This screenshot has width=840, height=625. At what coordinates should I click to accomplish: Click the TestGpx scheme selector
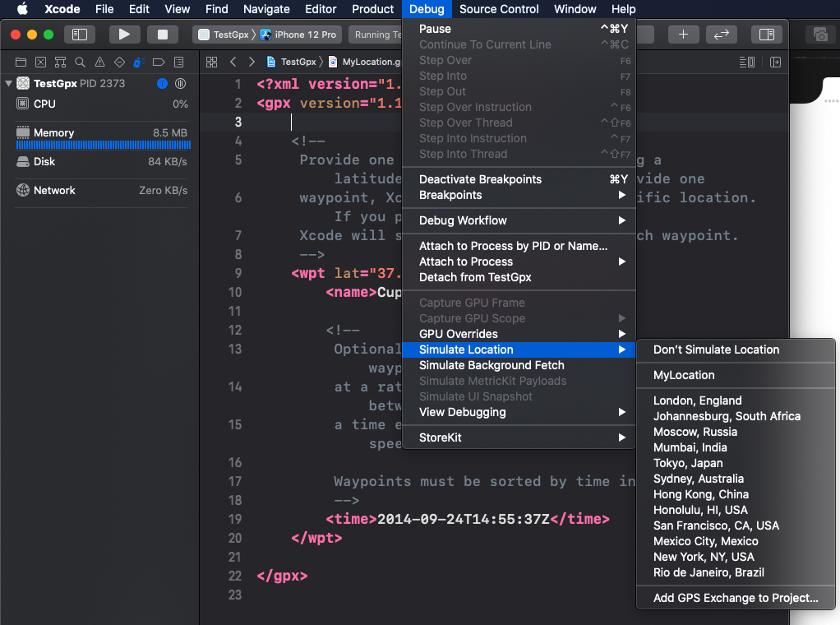pos(225,35)
